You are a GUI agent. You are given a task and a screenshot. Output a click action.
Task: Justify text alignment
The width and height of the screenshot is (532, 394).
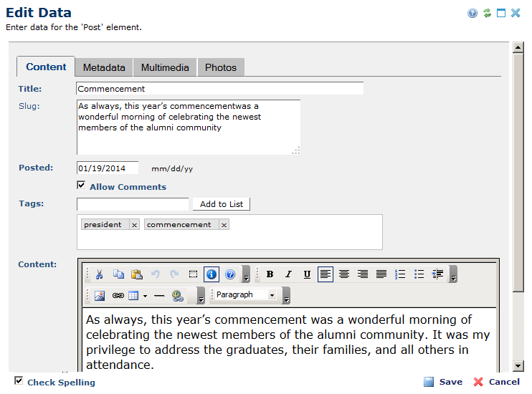(x=381, y=274)
